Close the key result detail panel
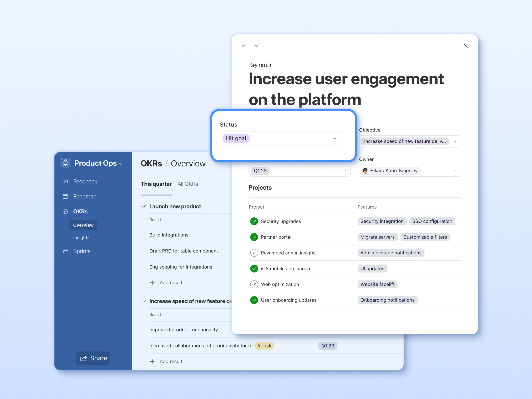Screen dimensions: 532x399 pos(466,46)
